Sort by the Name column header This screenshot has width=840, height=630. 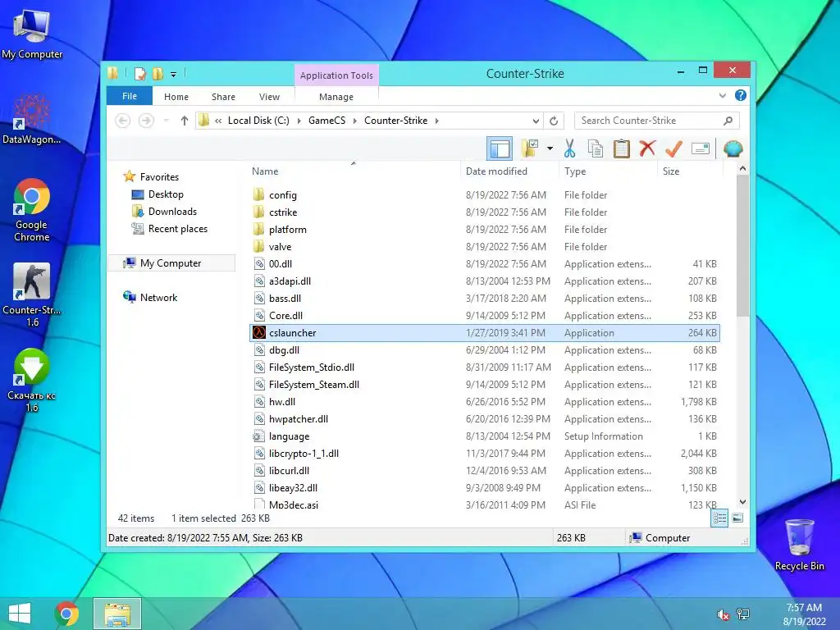[x=265, y=171]
